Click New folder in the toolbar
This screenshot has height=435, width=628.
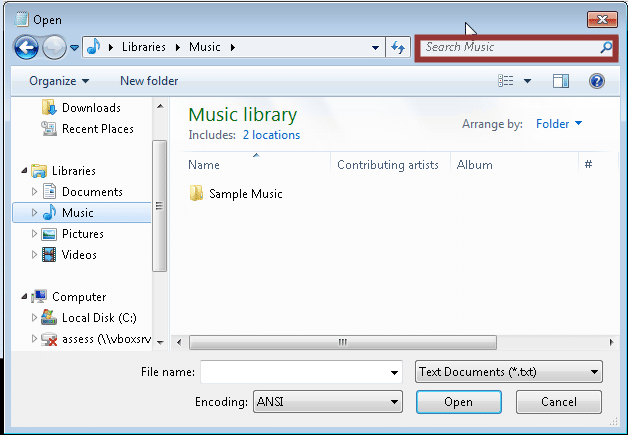(x=149, y=81)
